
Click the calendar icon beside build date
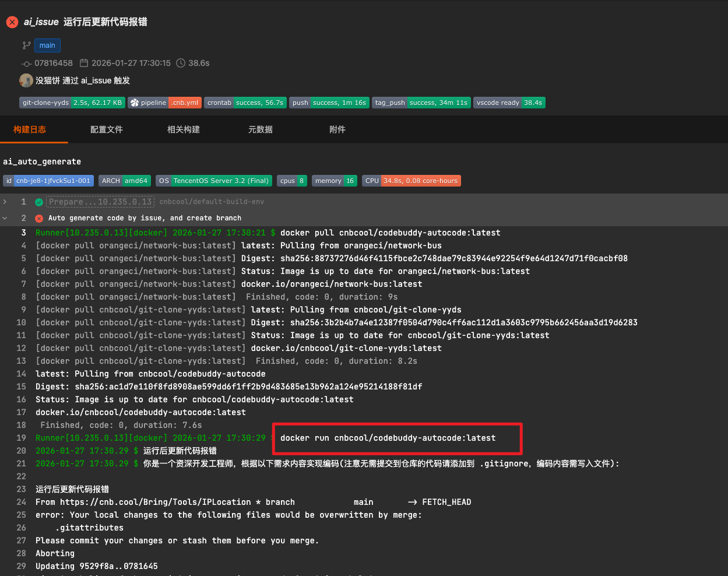click(84, 63)
